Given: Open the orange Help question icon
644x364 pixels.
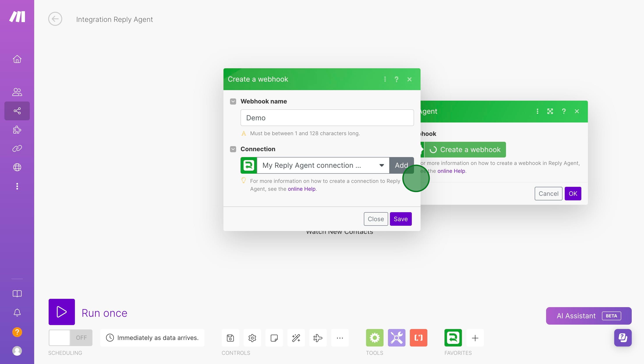Looking at the screenshot, I should coord(17,332).
